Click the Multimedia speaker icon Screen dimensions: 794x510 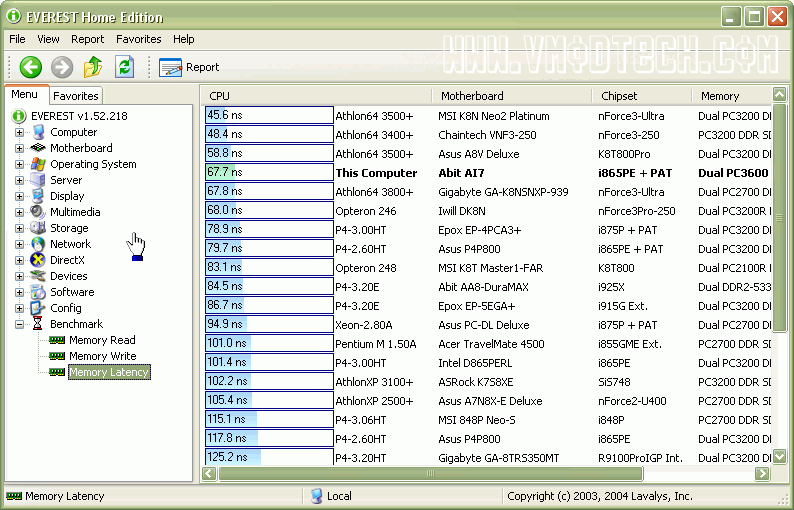coord(38,212)
